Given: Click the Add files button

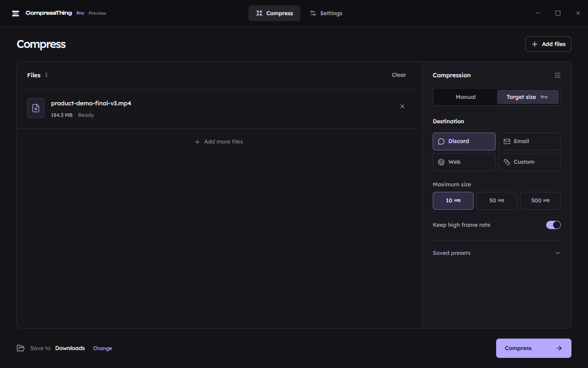Looking at the screenshot, I should click(x=548, y=44).
